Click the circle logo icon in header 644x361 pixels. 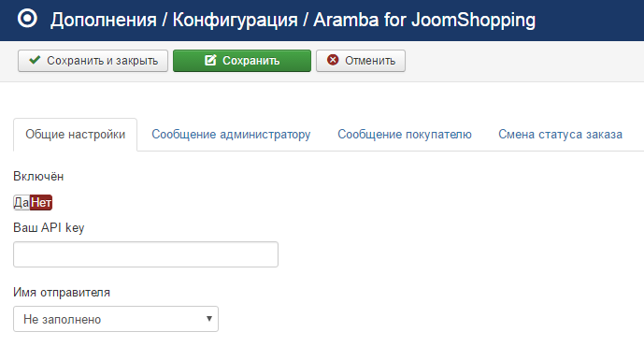click(27, 19)
